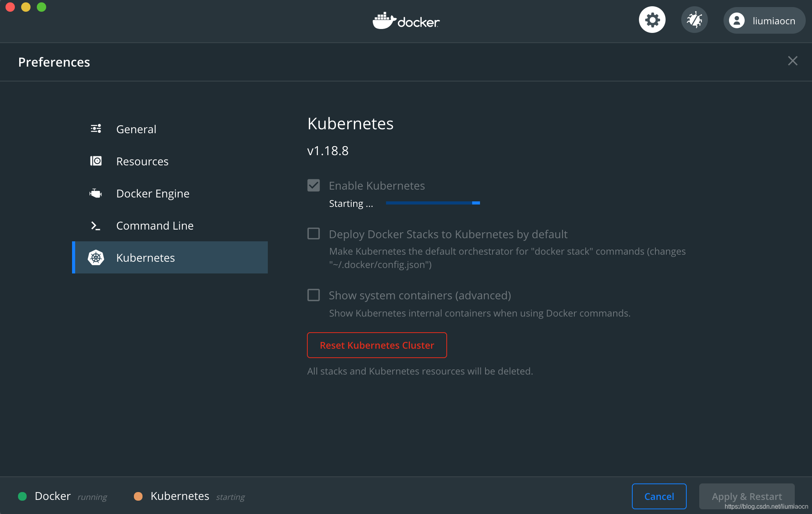Open troubleshoot via the bug icon
The height and width of the screenshot is (514, 812).
pyautogui.click(x=695, y=20)
